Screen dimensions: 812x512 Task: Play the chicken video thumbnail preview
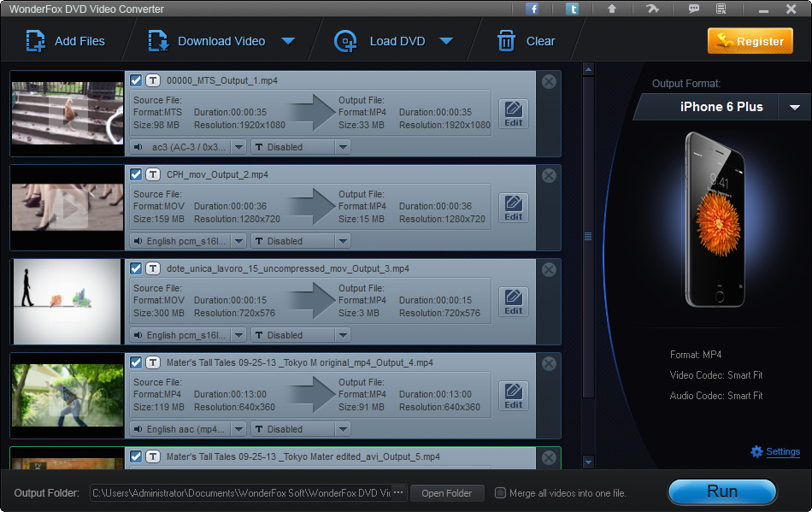68,114
